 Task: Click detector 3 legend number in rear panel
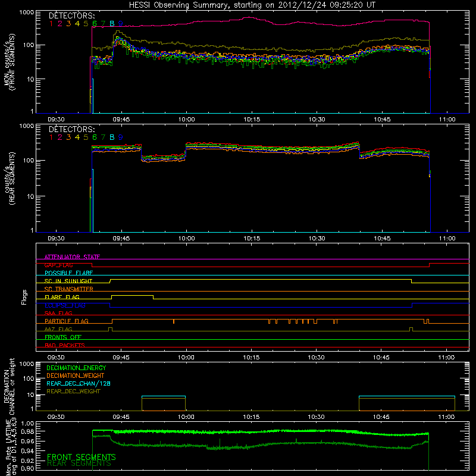click(x=68, y=137)
